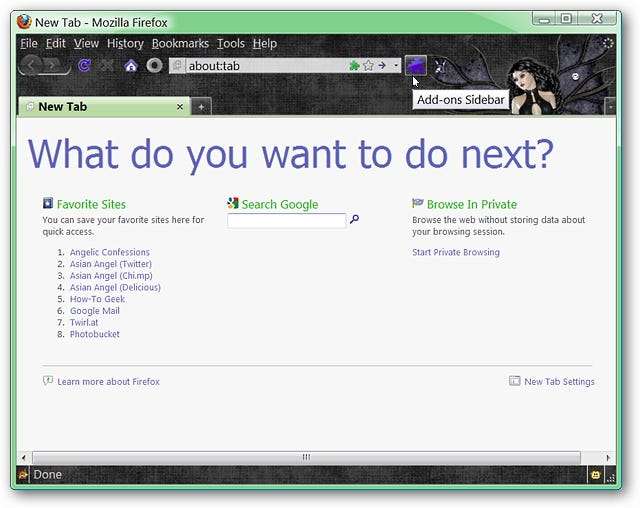
Task: Open the Edit menu
Action: click(x=55, y=43)
